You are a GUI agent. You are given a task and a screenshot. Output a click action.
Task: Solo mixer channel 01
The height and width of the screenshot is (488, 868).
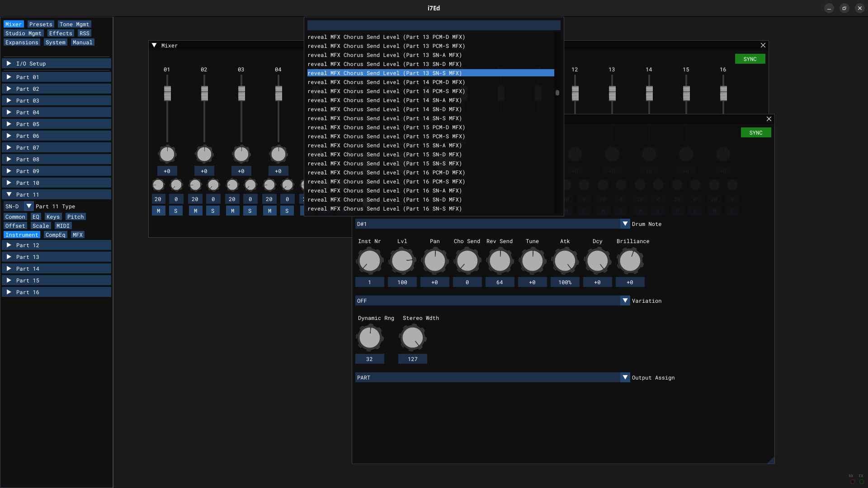click(x=176, y=211)
